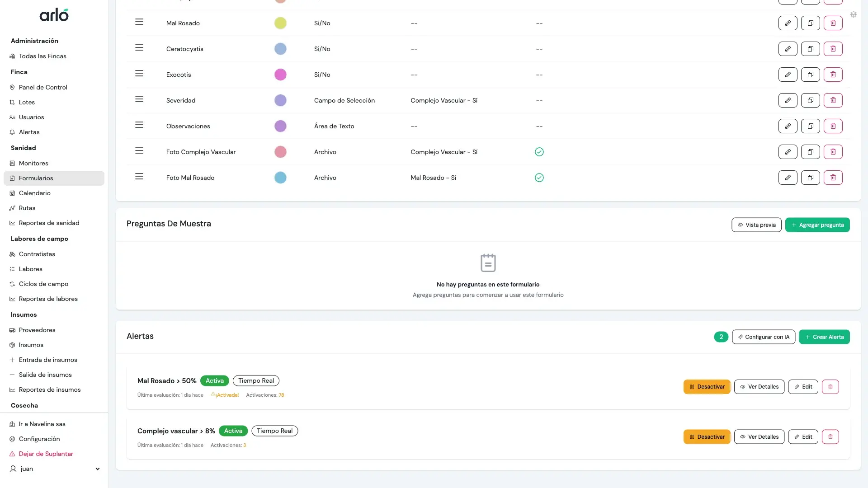Click the drag handle for the Severidad row
The height and width of the screenshot is (488, 868).
[139, 99]
